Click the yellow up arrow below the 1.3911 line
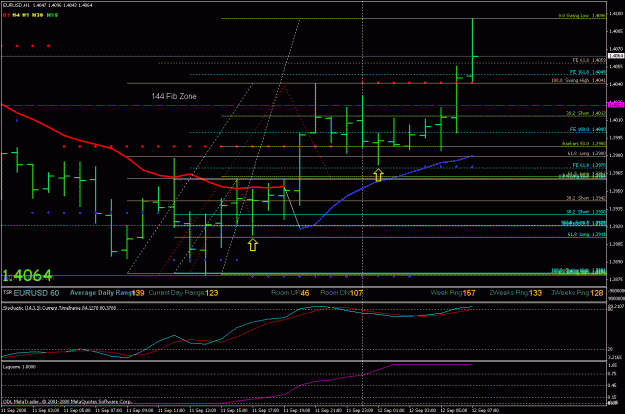This screenshot has height=414, width=625. (x=253, y=245)
